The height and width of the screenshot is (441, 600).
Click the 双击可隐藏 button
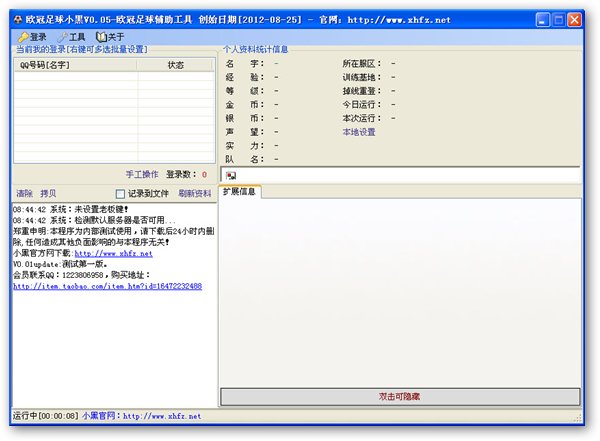[399, 397]
